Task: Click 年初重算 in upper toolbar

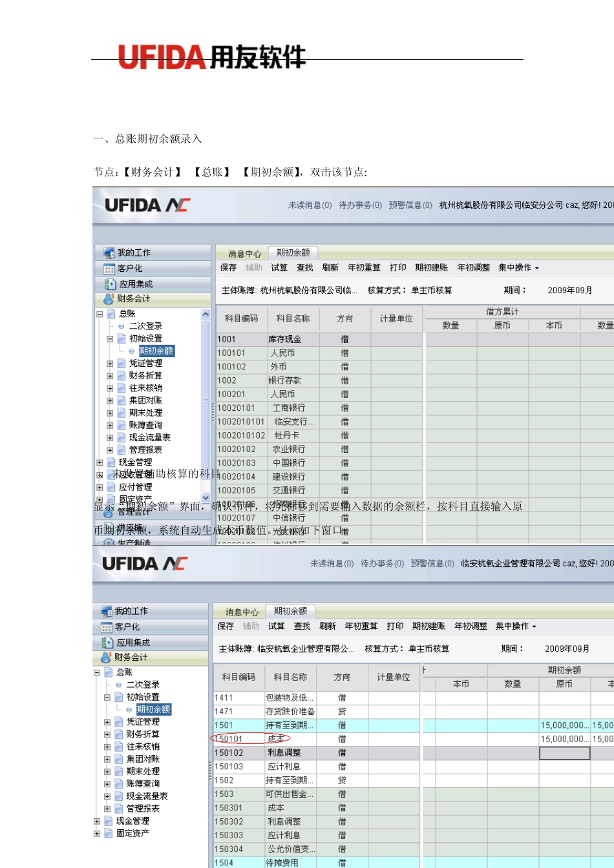Action: pos(364,267)
